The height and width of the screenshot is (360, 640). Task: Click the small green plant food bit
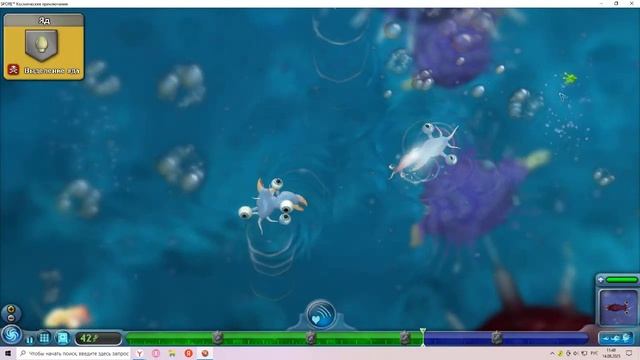pyautogui.click(x=569, y=78)
